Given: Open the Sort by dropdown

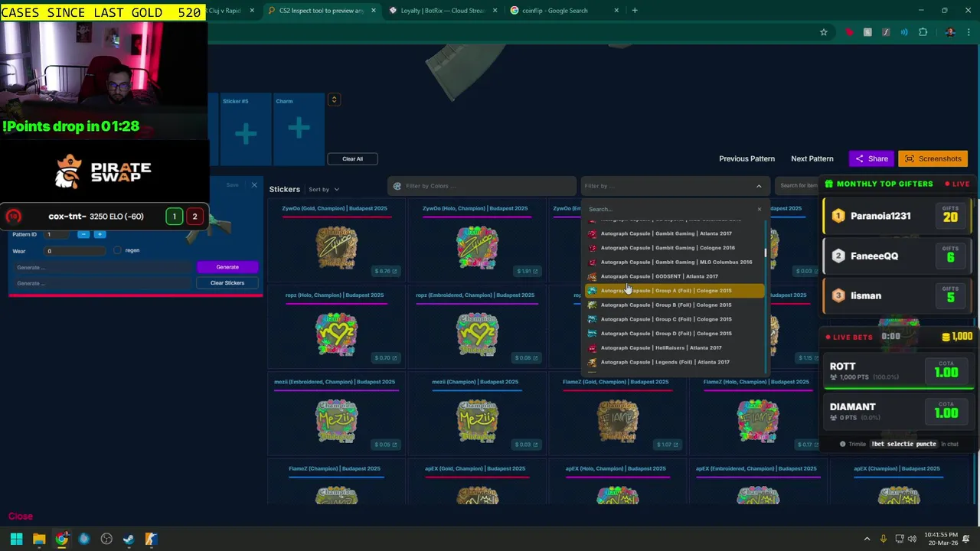Looking at the screenshot, I should [x=324, y=189].
